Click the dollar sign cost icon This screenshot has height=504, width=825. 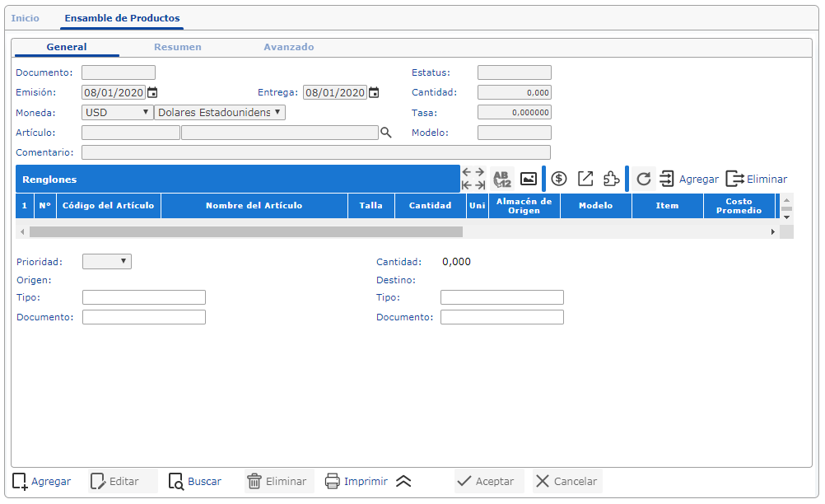coord(559,179)
